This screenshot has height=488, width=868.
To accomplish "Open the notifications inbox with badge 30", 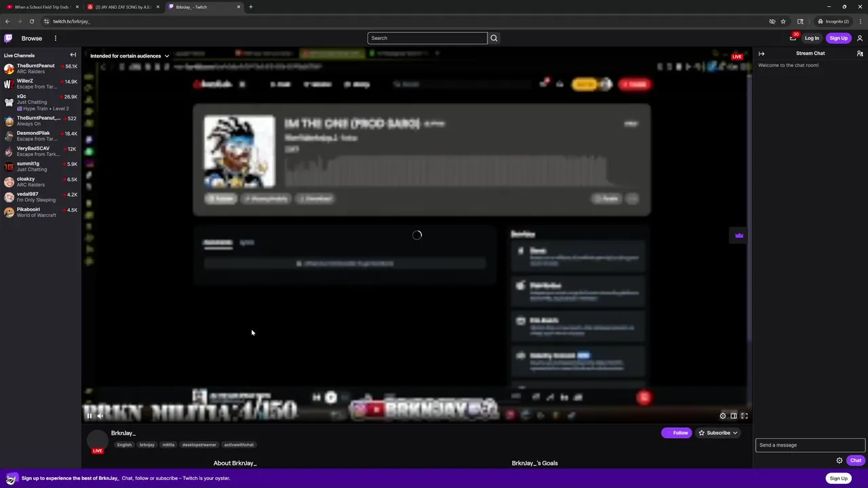I will (793, 38).
